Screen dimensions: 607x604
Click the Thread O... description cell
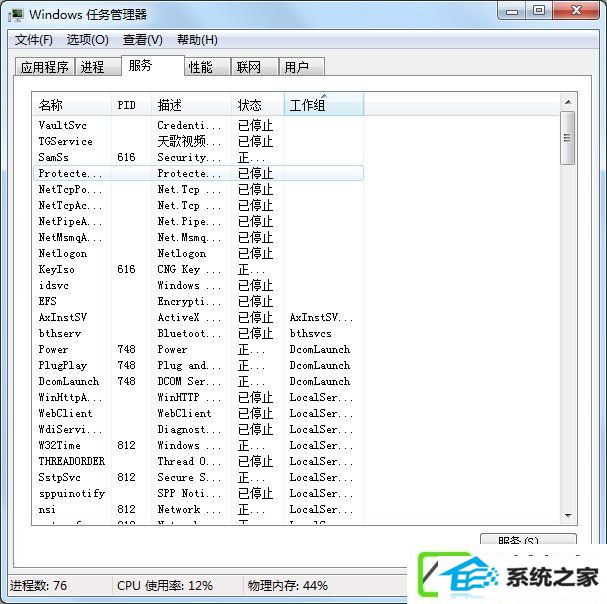coord(189,461)
